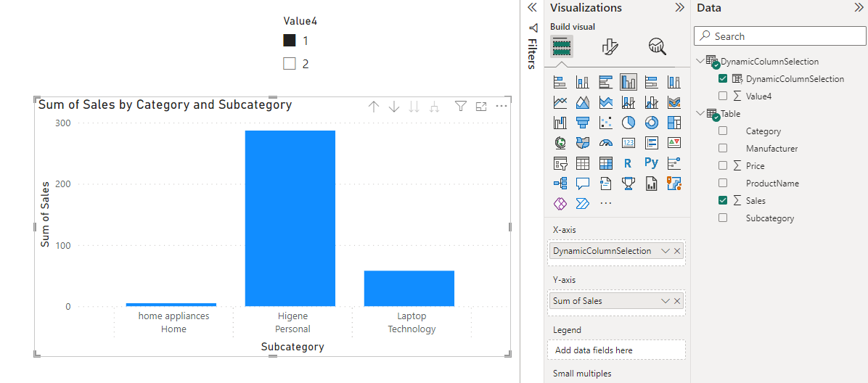Select the Map globe visual
The height and width of the screenshot is (383, 868).
tap(560, 143)
